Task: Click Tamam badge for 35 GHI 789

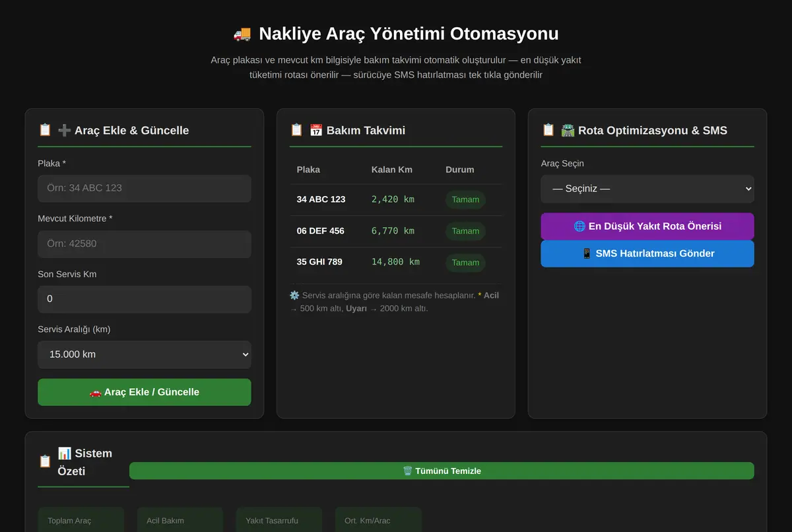Action: (x=465, y=263)
